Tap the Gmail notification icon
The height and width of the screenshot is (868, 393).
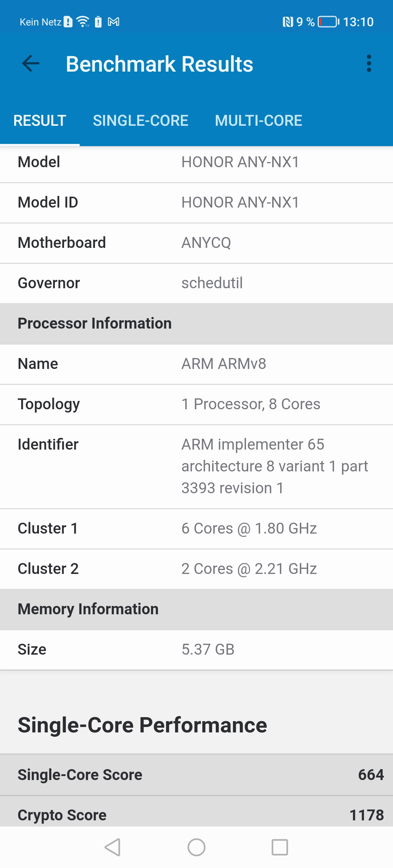pos(114,22)
